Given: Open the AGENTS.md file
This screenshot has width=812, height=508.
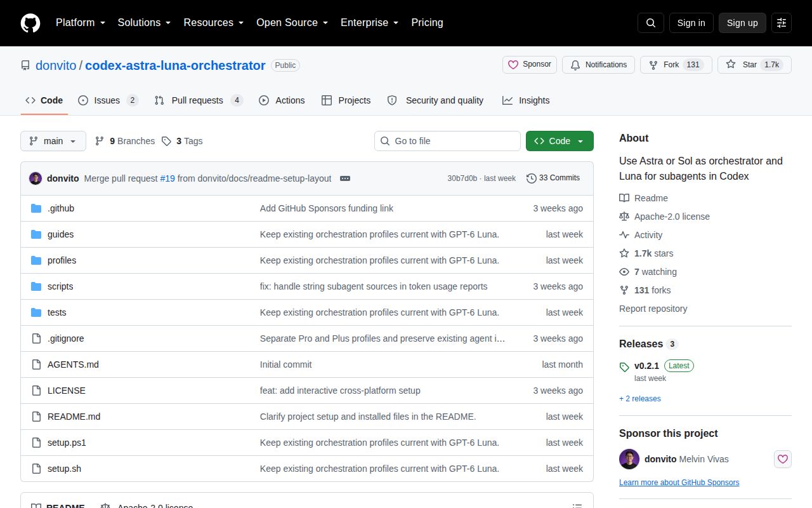Looking at the screenshot, I should (73, 364).
